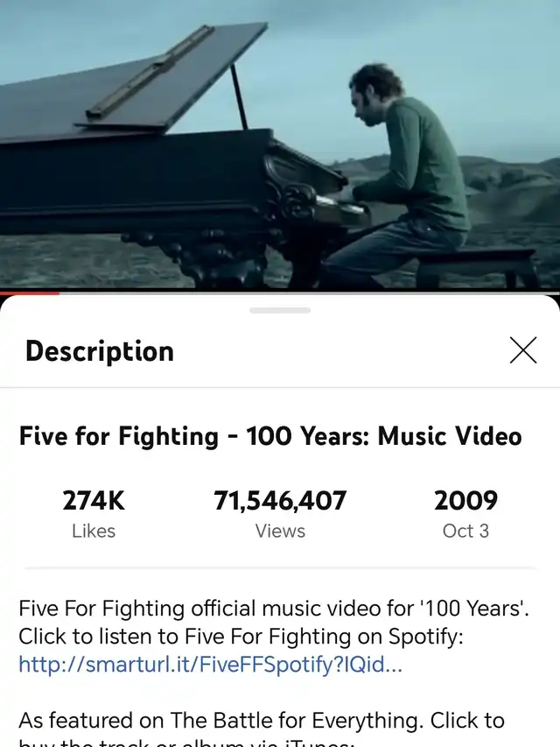Click the 'As featured on The Battle for Everything' text

click(220, 720)
